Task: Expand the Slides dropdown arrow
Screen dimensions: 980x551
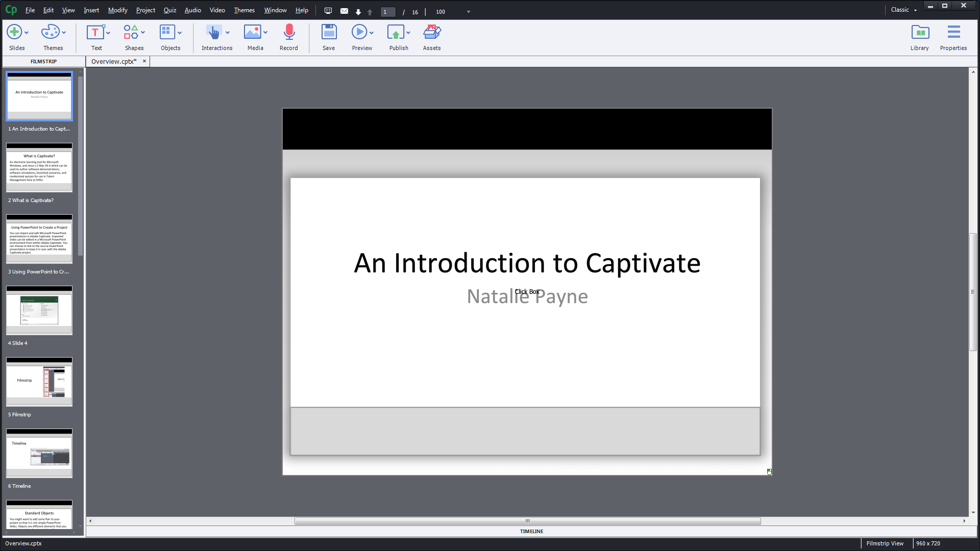Action: coord(27,33)
